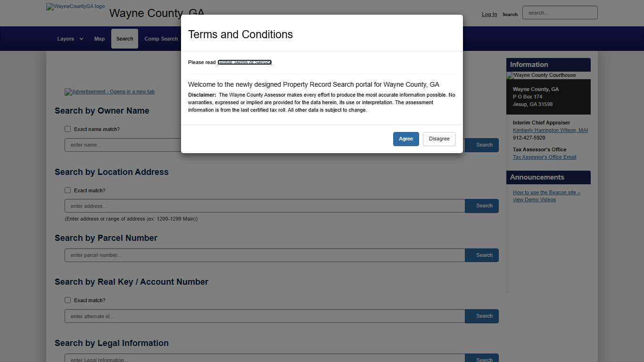Focus the top site search box
The image size is (644, 362).
point(560,13)
